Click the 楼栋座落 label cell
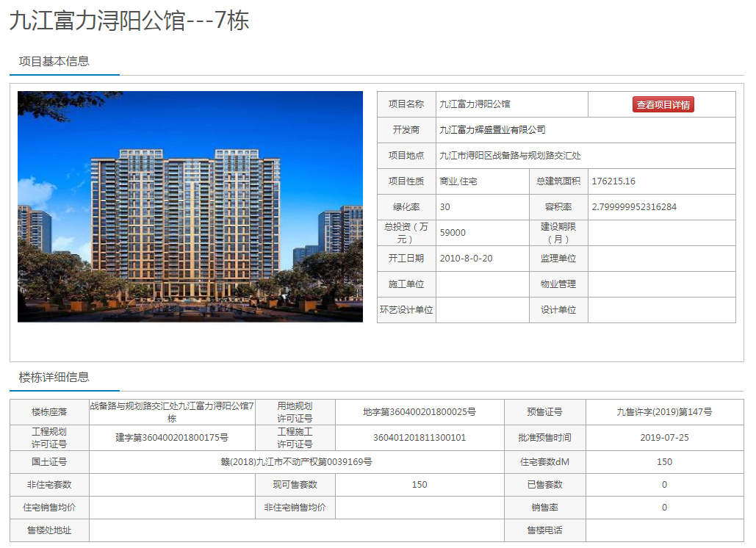 tap(49, 412)
